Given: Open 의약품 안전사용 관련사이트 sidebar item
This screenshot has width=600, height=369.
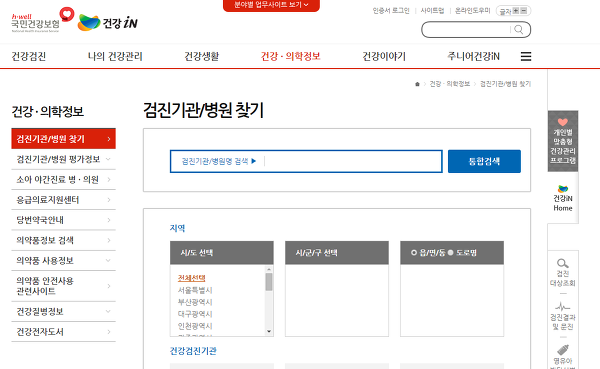Looking at the screenshot, I should pyautogui.click(x=64, y=286).
